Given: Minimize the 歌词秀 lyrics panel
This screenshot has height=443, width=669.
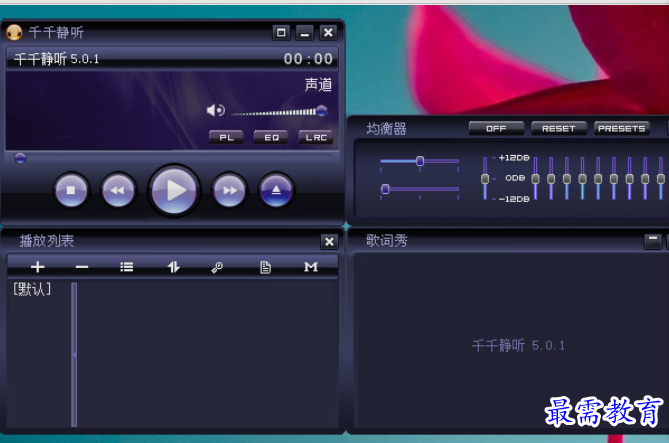Looking at the screenshot, I should coord(653,241).
